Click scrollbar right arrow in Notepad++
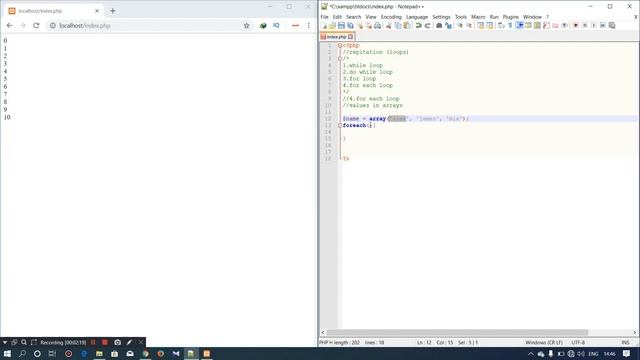The width and height of the screenshot is (640, 360). [635, 333]
